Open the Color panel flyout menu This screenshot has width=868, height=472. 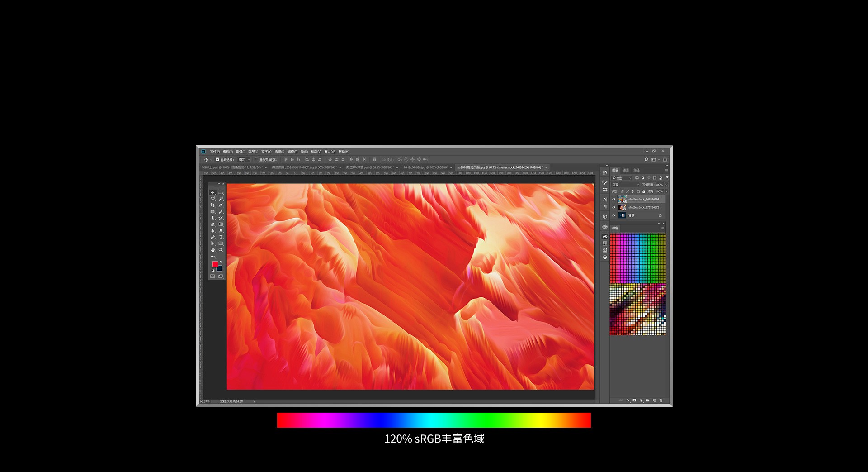(663, 228)
